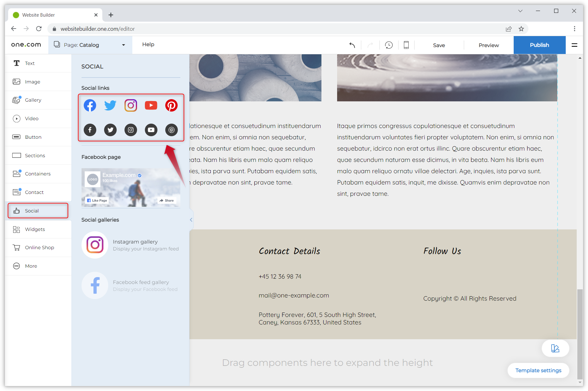Viewport: 588px width, 391px height.
Task: Pick the colored Pinterest social link icon
Action: [x=172, y=105]
